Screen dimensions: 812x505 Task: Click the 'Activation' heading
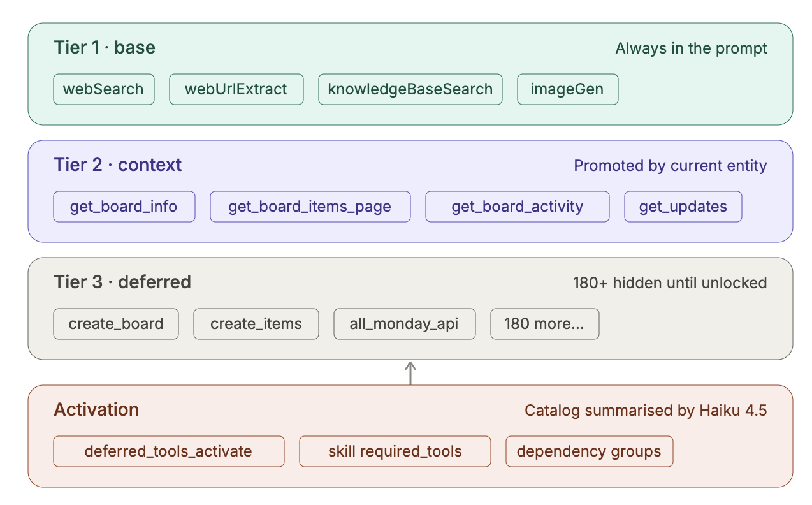point(96,410)
